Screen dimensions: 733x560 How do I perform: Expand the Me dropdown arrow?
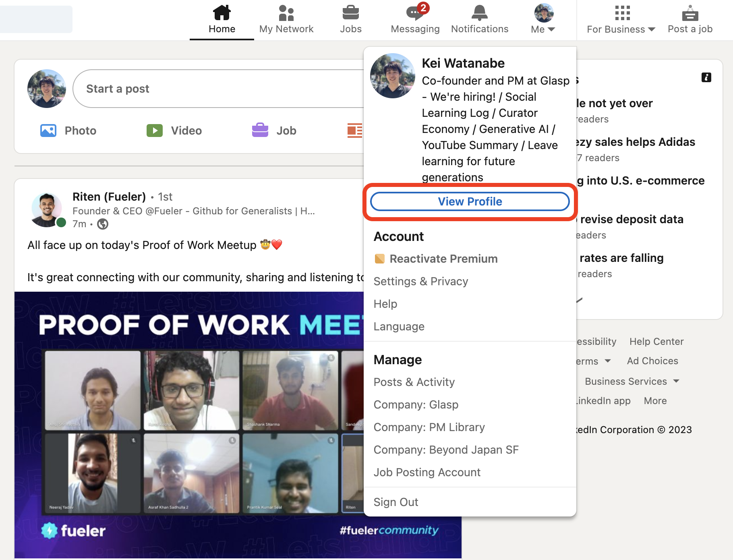coord(551,29)
